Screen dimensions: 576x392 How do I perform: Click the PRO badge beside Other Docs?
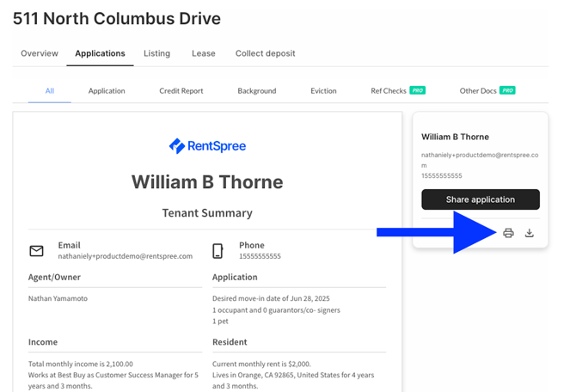pyautogui.click(x=507, y=90)
